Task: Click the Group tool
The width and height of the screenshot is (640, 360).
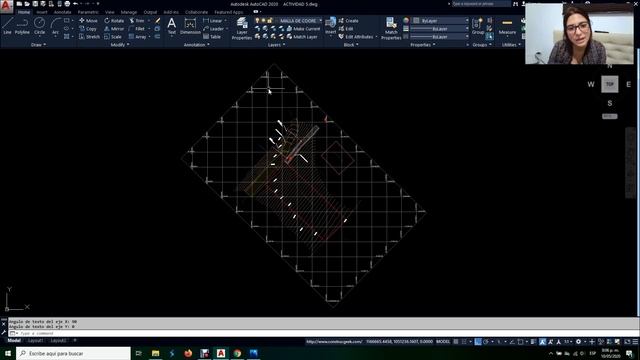Action: tap(478, 26)
